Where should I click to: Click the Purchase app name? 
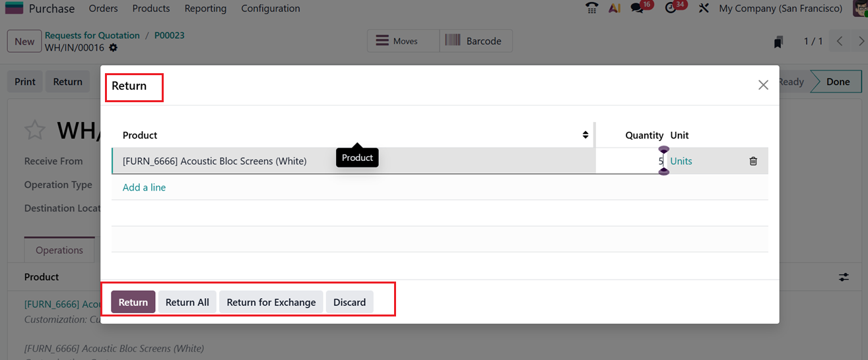(51, 9)
